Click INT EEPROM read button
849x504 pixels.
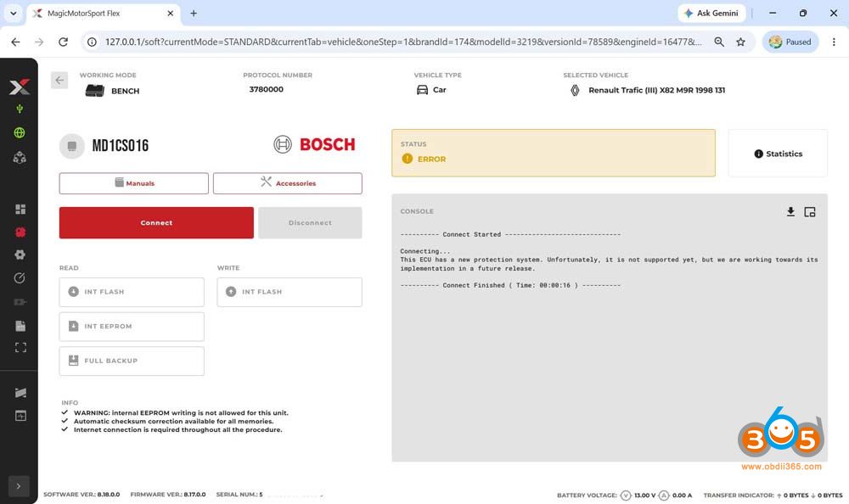[132, 327]
